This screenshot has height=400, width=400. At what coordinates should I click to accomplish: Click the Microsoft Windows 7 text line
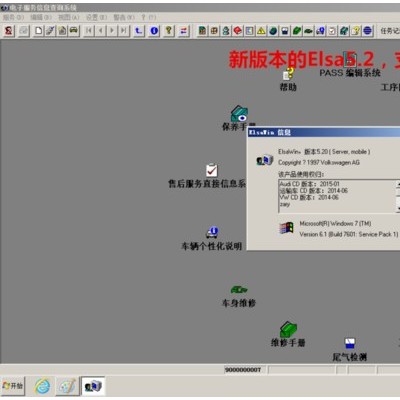tap(335, 223)
